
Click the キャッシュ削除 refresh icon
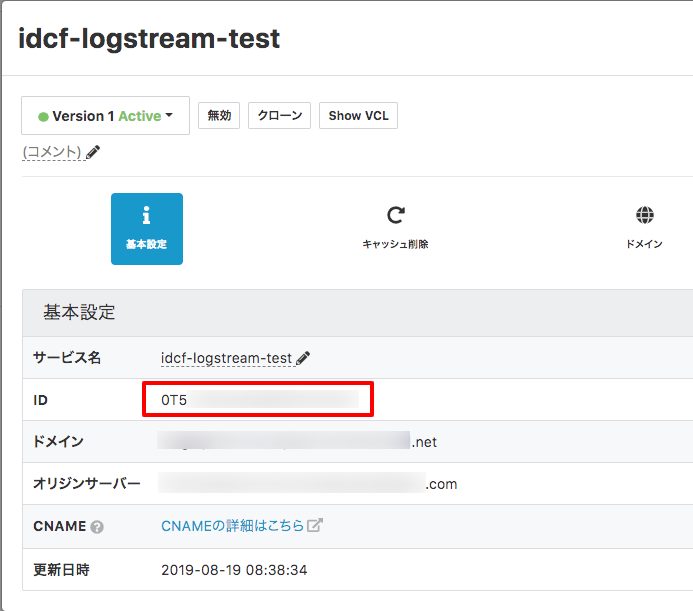395,216
